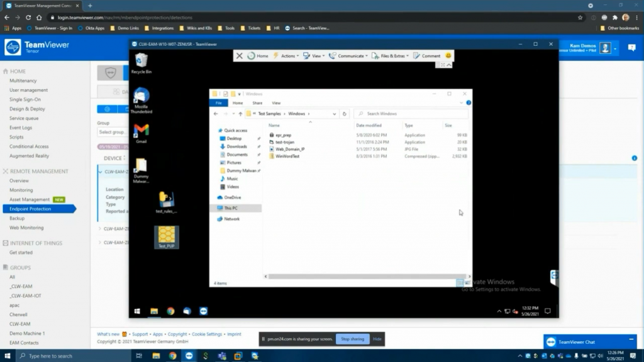Select the epr_prep application file
This screenshot has width=644, height=362.
[284, 135]
